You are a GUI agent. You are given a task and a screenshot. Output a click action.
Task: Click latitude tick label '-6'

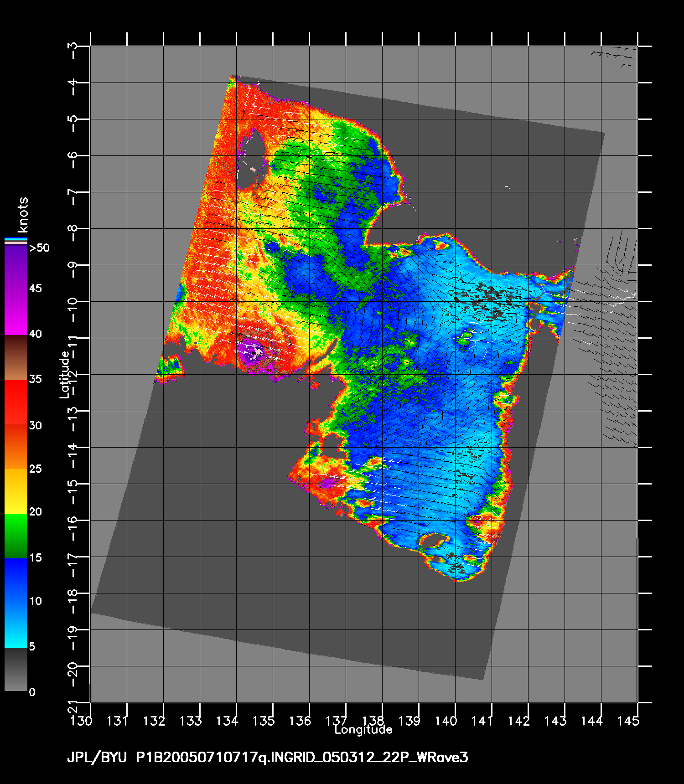coord(72,159)
